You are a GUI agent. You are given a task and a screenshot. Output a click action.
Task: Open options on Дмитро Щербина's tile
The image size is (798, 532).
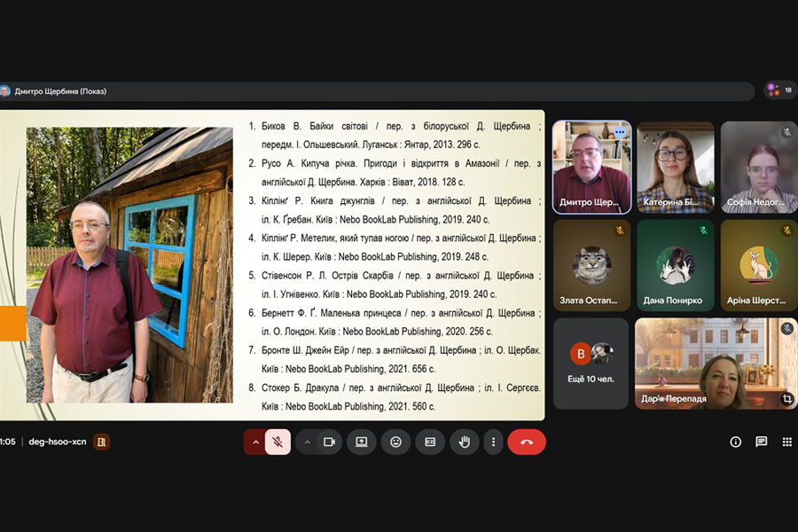pos(620,132)
